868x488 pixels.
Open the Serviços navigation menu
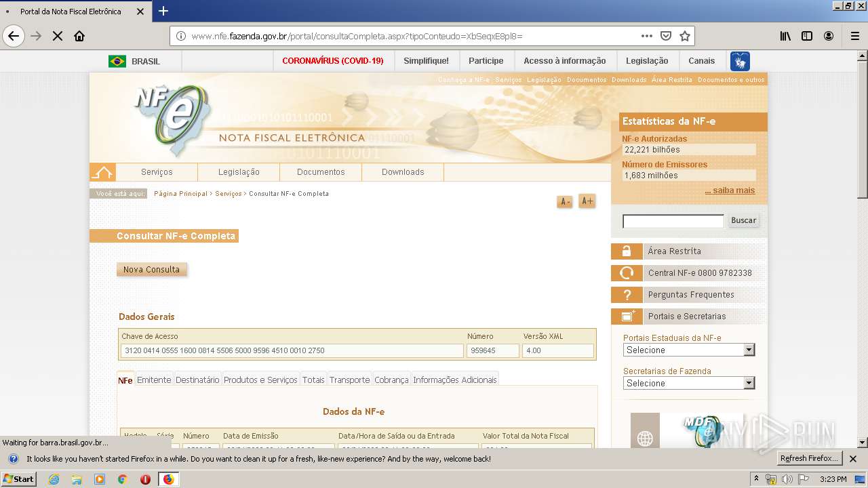157,172
